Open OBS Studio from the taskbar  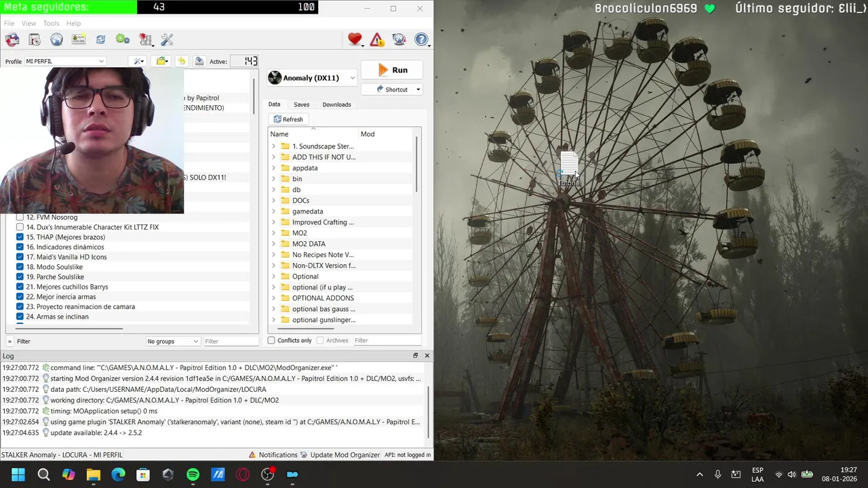[x=267, y=474]
